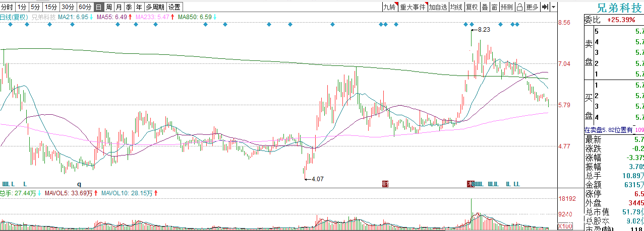Expand the 更多 menu
This screenshot has height=231, width=644.
coord(532,7)
